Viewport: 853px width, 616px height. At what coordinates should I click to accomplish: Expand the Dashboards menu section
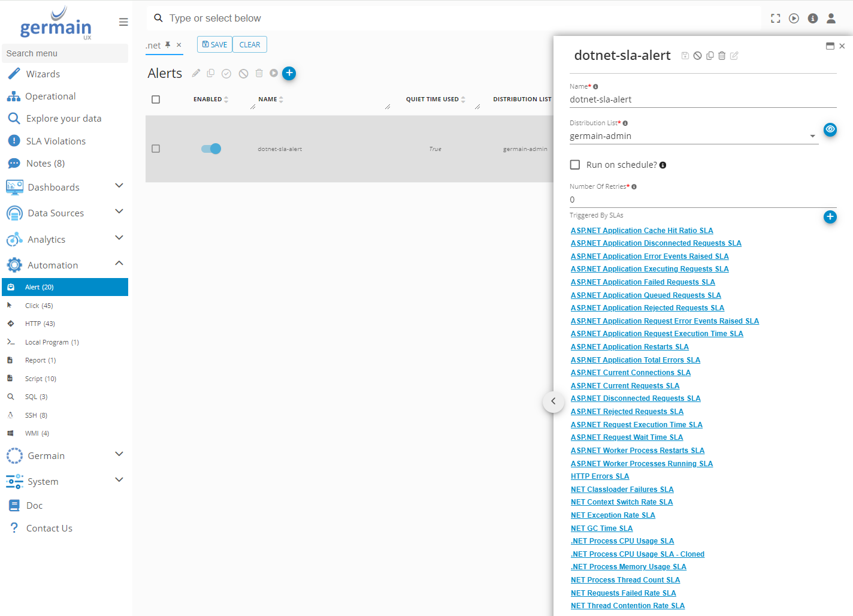point(119,186)
